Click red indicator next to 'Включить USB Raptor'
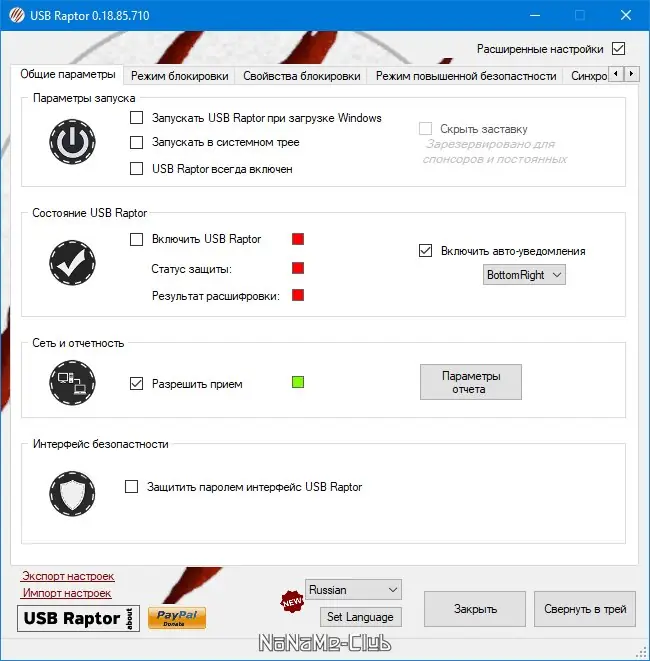 click(x=298, y=239)
